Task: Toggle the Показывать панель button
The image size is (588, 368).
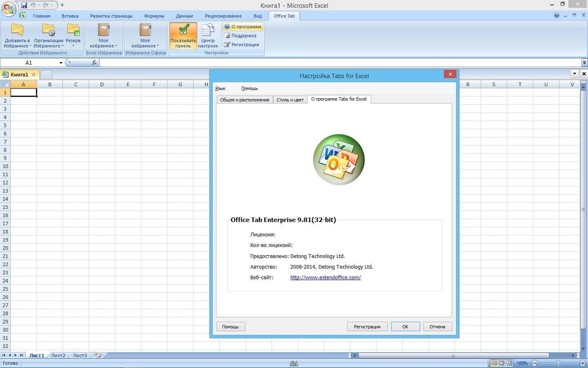Action: pyautogui.click(x=183, y=36)
